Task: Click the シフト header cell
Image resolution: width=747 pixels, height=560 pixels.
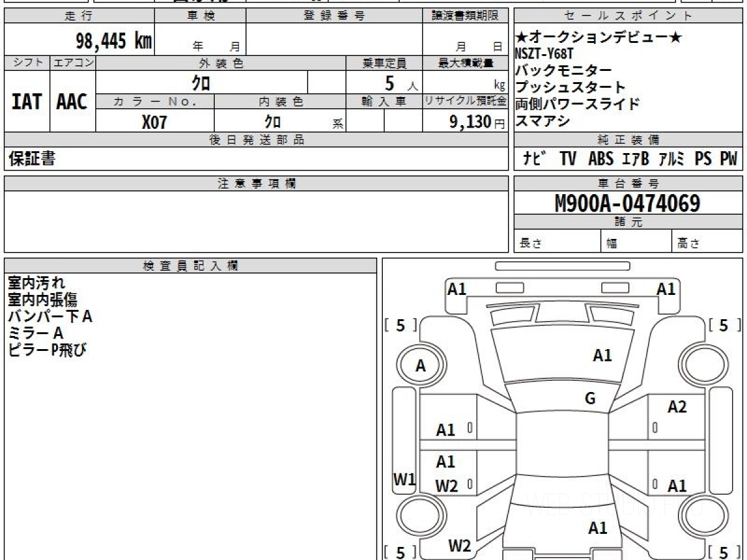Action: 27,63
